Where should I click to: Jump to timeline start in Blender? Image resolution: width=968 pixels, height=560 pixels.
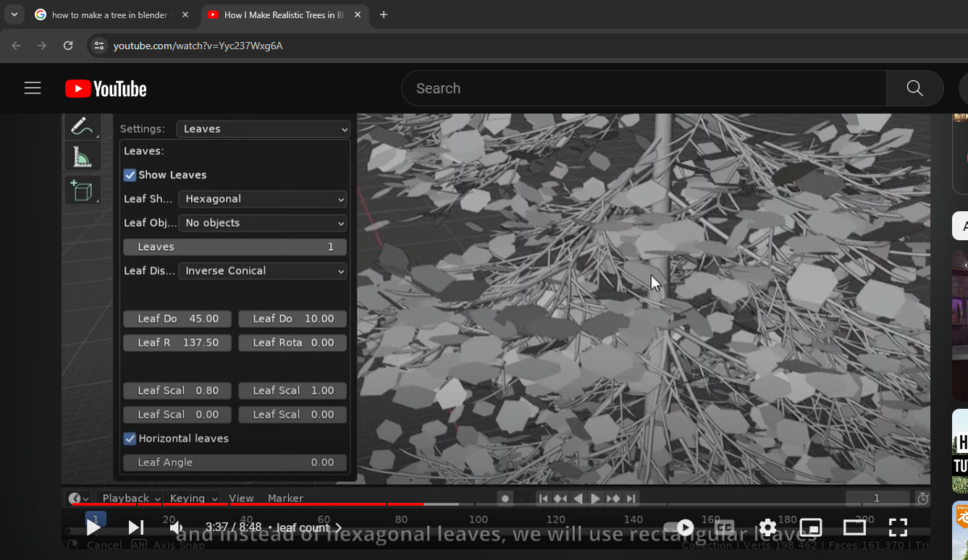[x=543, y=498]
